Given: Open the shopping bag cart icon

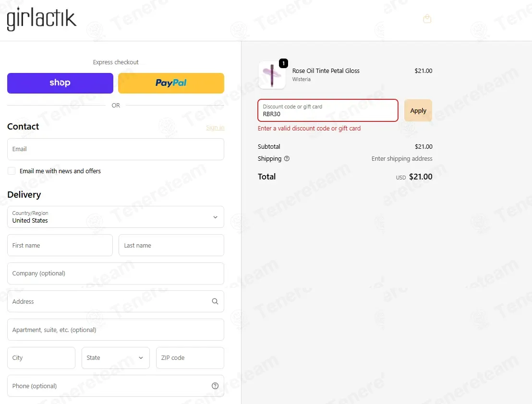Looking at the screenshot, I should pyautogui.click(x=427, y=19).
